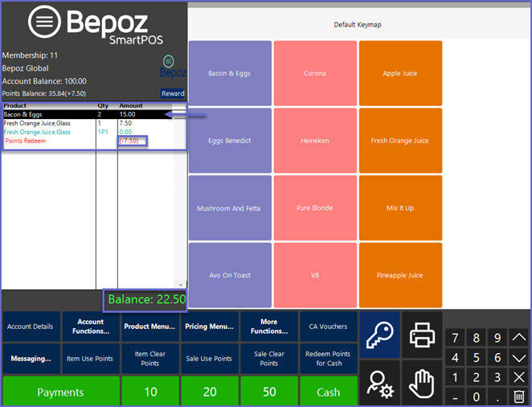Click the key icon button
This screenshot has height=407, width=532.
[379, 334]
